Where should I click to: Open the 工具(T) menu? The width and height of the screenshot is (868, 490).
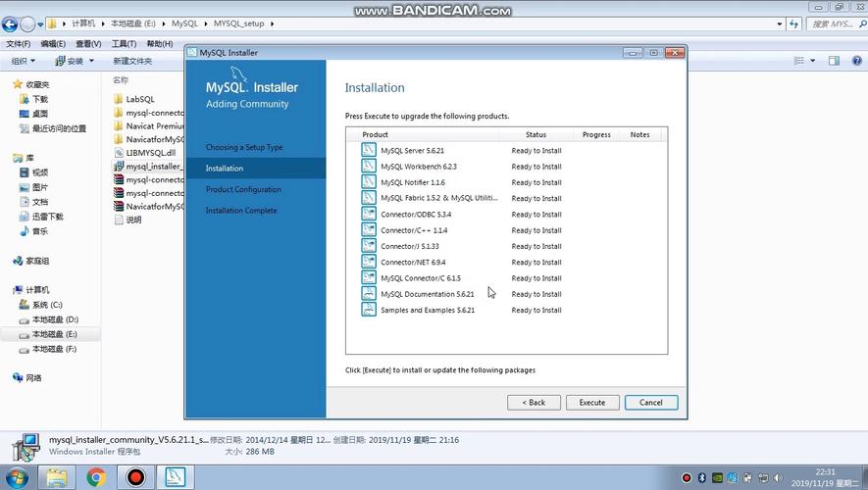(x=124, y=44)
